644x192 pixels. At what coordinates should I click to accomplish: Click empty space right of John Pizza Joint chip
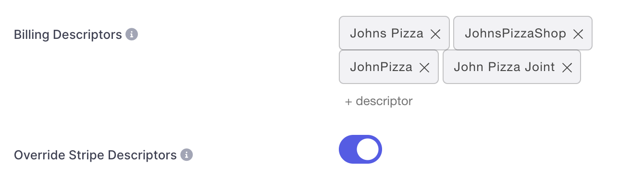(610, 67)
